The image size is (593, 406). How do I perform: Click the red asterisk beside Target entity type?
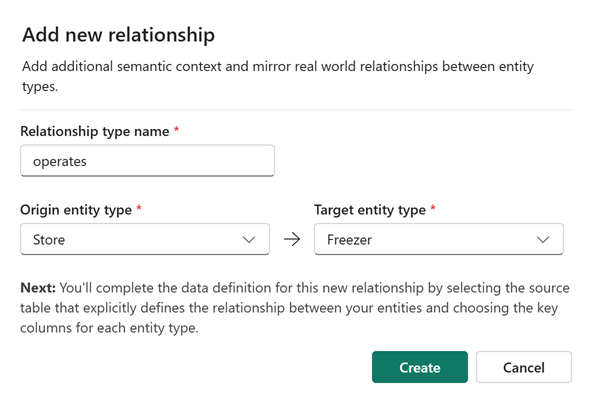(x=433, y=208)
